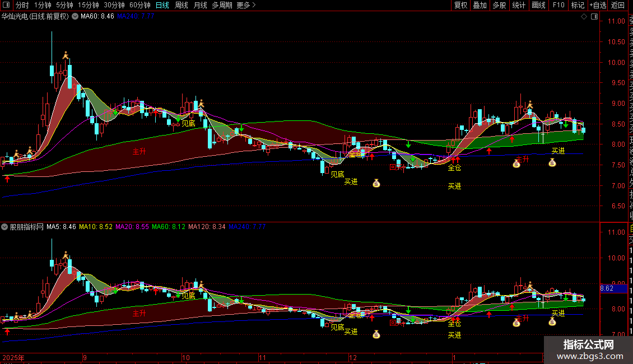633x364 pixels.
Task: Click money bag icon left of 主升 in main chart
Action: [x=516, y=164]
